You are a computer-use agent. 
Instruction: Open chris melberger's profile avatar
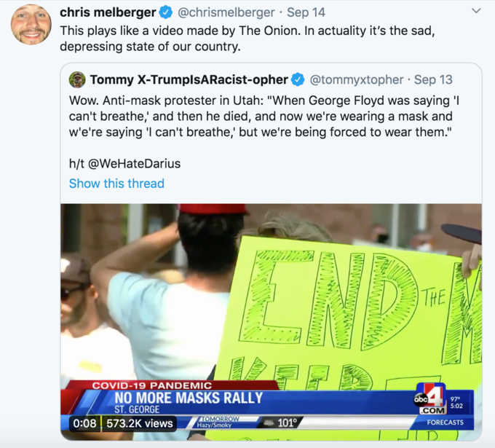tap(31, 25)
